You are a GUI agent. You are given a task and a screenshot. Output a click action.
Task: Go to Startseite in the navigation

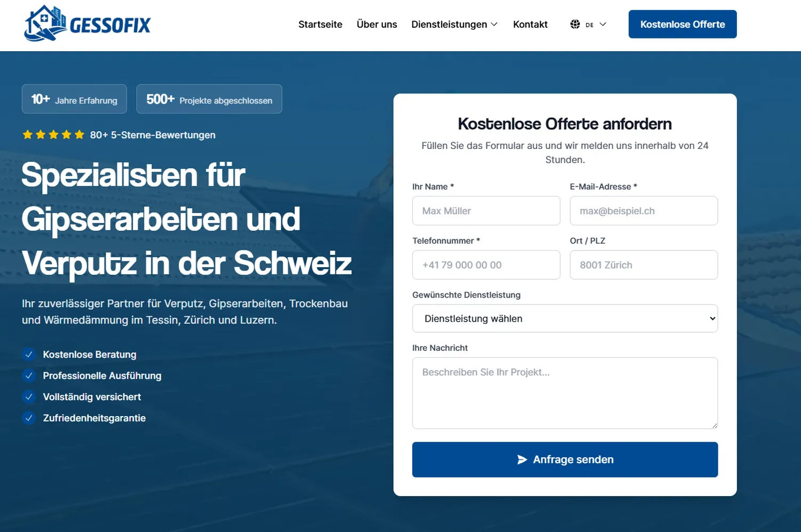320,25
